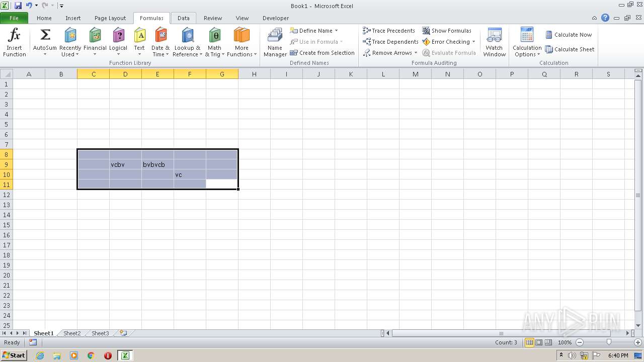
Task: Open Windows Explorer folder from taskbar
Action: (57, 355)
